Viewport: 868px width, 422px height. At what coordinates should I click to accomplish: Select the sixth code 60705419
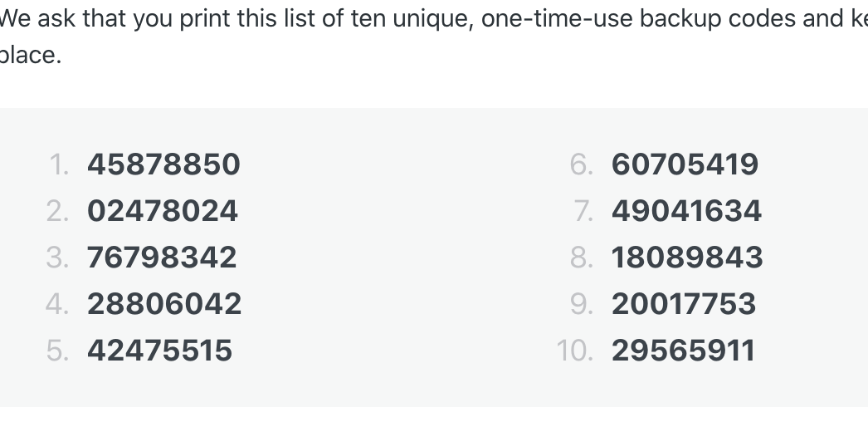(685, 164)
